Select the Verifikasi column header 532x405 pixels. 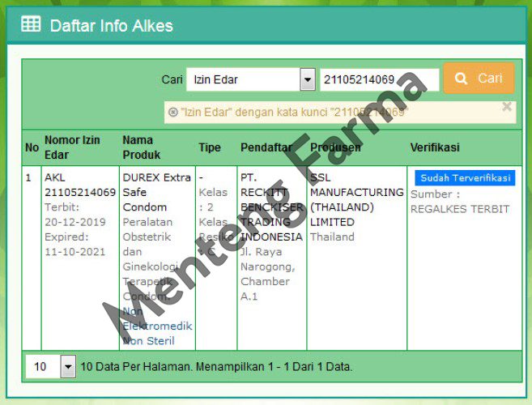pos(435,147)
